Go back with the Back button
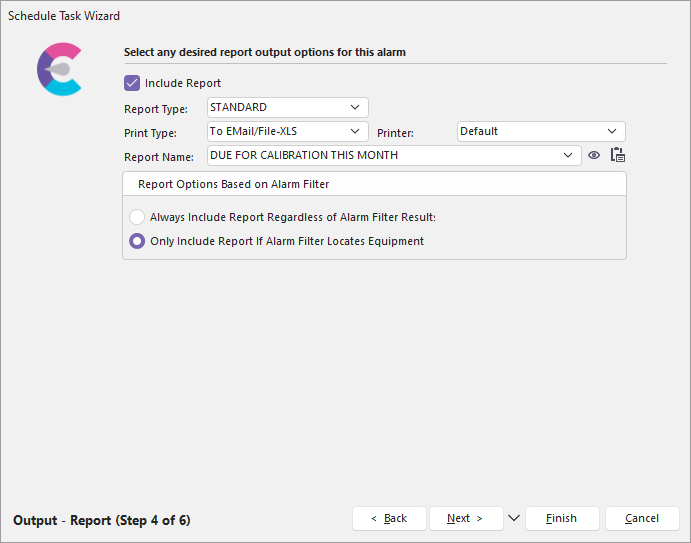Viewport: 691px width, 543px height. (x=389, y=518)
